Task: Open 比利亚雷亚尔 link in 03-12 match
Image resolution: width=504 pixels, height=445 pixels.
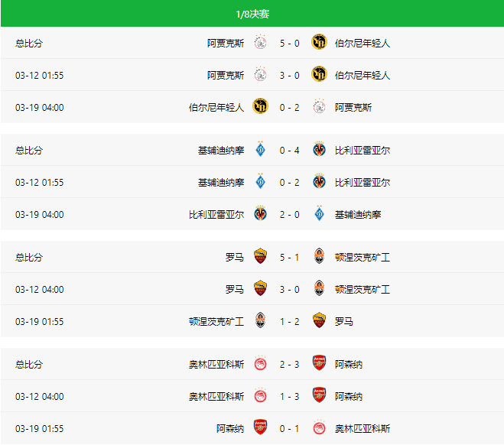Action: click(363, 183)
